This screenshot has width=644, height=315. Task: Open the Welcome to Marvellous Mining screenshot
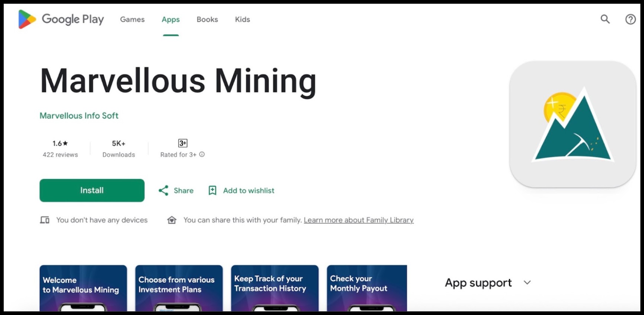click(x=83, y=288)
